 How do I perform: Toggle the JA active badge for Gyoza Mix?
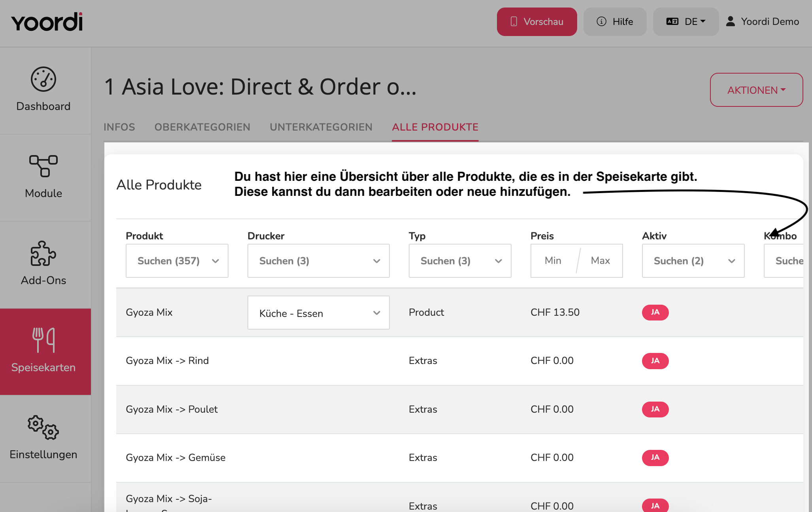[655, 312]
